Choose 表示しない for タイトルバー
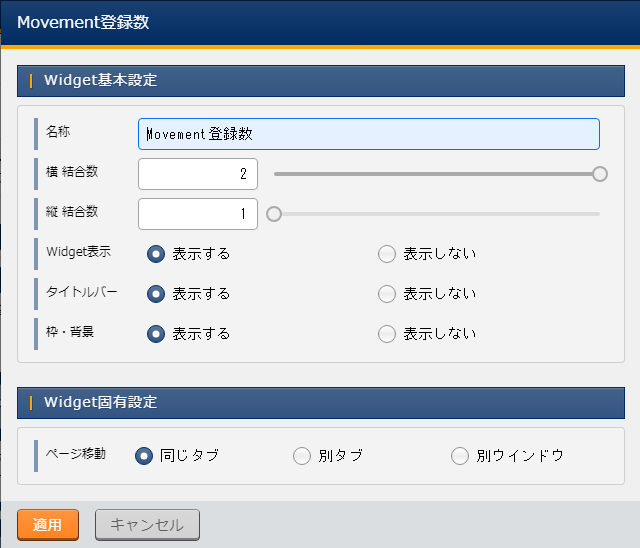 pyautogui.click(x=387, y=294)
